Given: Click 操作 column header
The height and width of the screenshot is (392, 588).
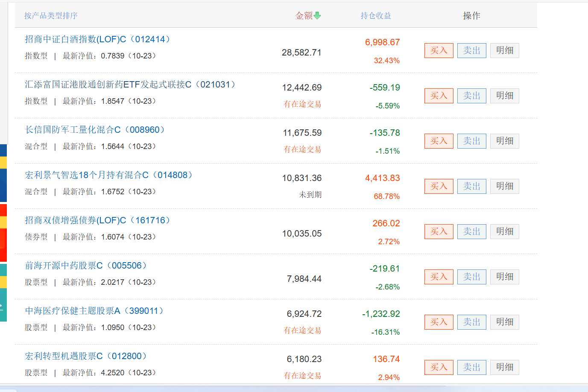Looking at the screenshot, I should click(472, 16).
